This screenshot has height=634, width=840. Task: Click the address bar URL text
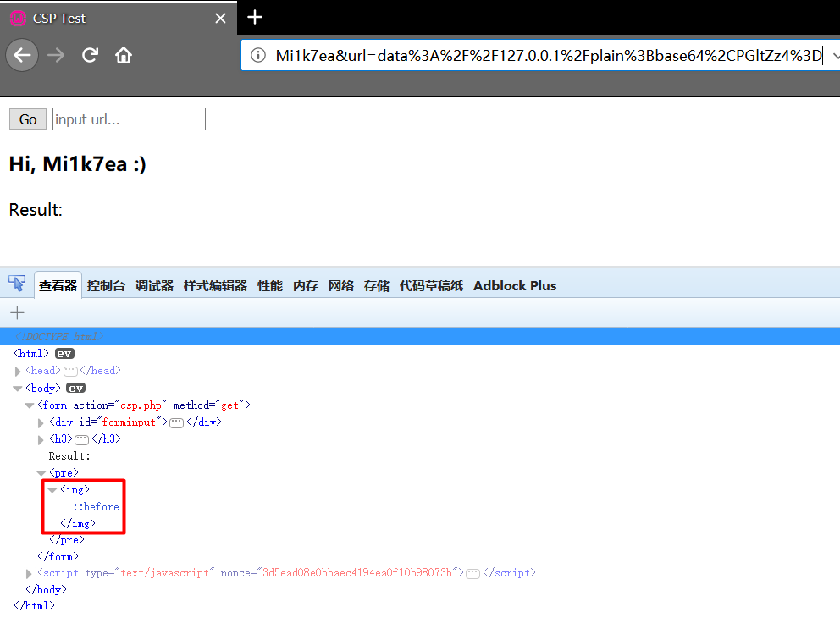(549, 56)
